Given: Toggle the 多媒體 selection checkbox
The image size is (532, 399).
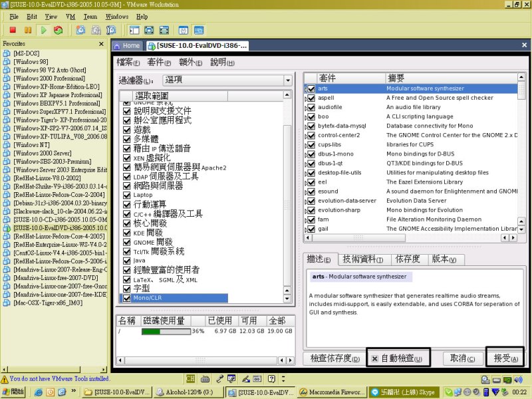Looking at the screenshot, I should click(x=126, y=139).
